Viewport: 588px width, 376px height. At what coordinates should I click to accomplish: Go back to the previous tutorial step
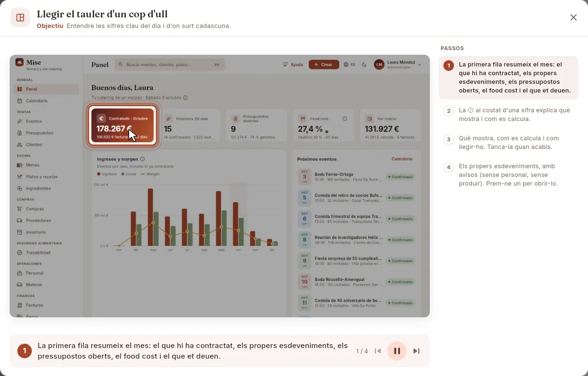point(378,351)
